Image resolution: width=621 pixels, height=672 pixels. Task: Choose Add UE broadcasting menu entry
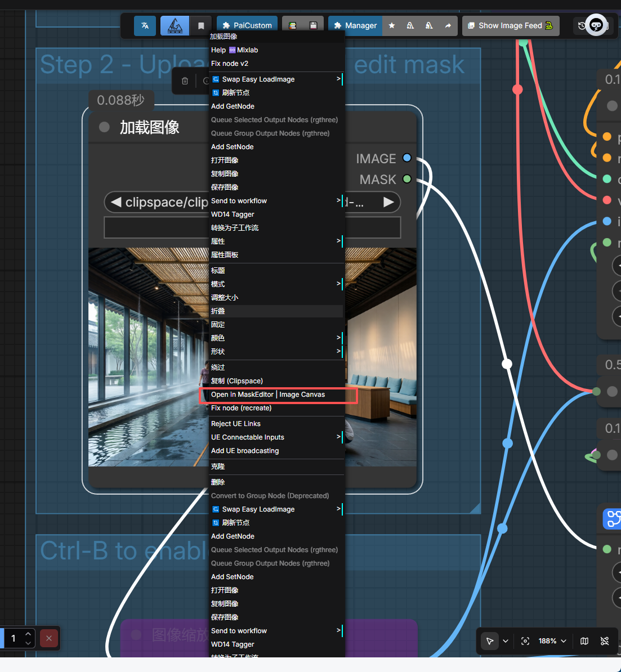pyautogui.click(x=276, y=451)
